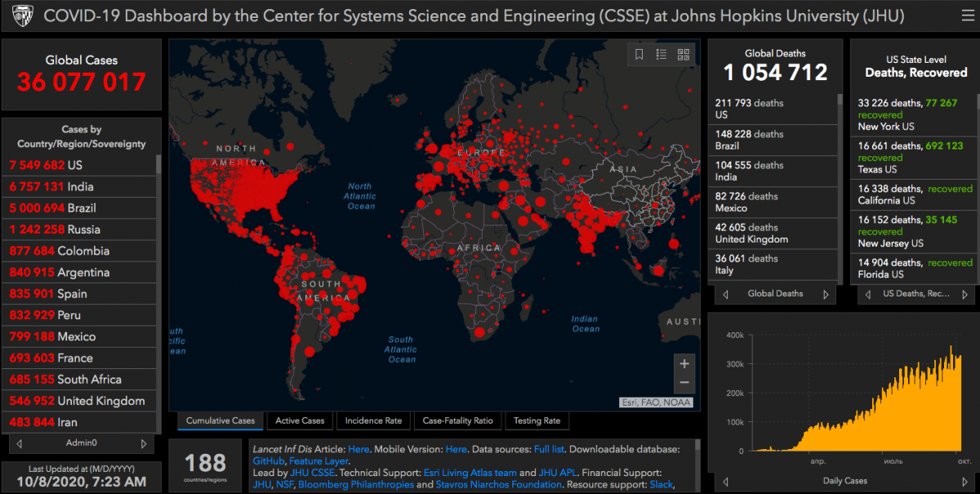Pick the "685 155 South Africa" row
This screenshot has height=494, width=980.
pyautogui.click(x=79, y=380)
